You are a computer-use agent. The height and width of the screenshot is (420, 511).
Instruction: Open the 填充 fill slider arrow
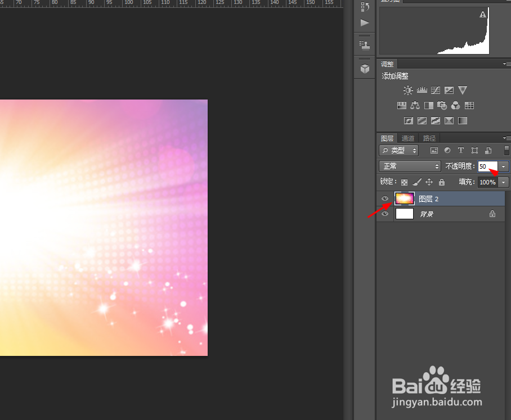[x=504, y=182]
